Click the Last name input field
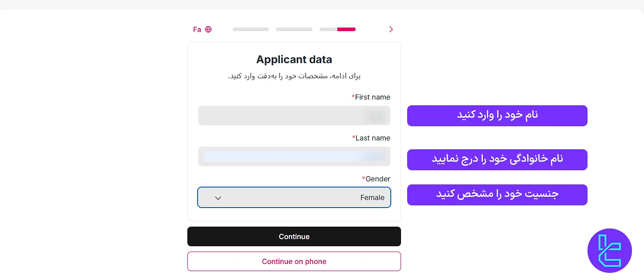The width and height of the screenshot is (644, 280). pyautogui.click(x=294, y=156)
